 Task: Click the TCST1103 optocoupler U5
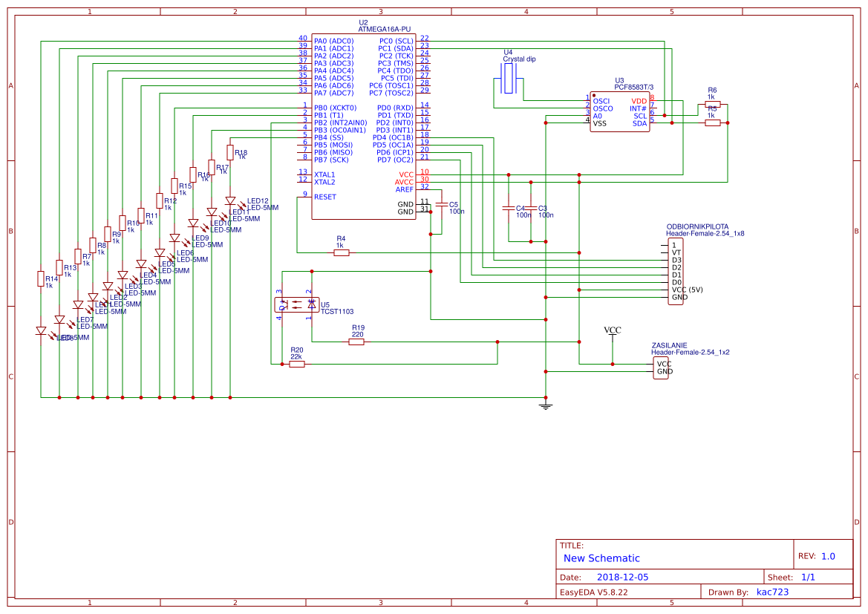click(x=297, y=304)
